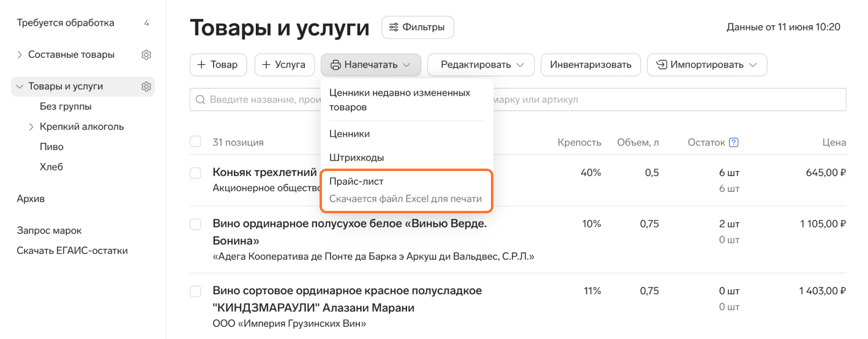Click gear icon next to Составные товары

coord(146,55)
